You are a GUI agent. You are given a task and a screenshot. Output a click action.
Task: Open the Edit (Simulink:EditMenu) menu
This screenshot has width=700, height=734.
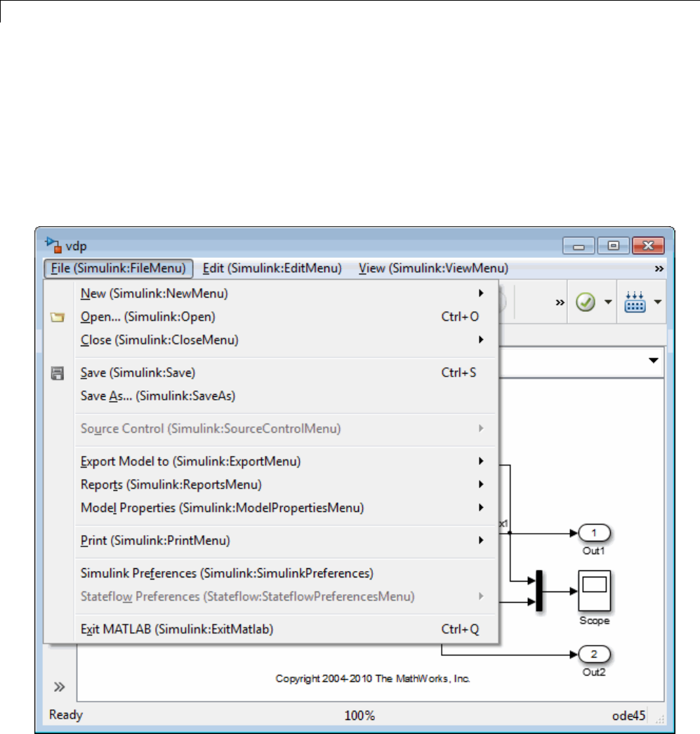[x=272, y=268]
